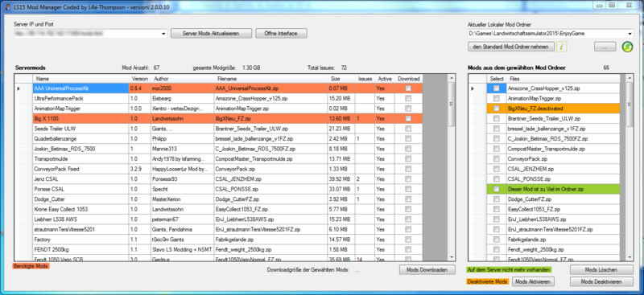Click the 39.92 MB size cell
The height and width of the screenshot is (295, 644).
341,179
